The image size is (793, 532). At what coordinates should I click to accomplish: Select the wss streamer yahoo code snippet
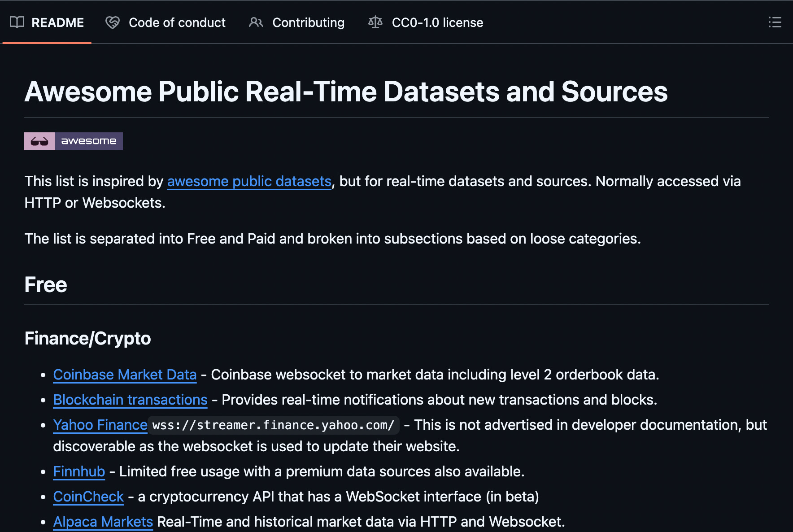[x=273, y=425]
